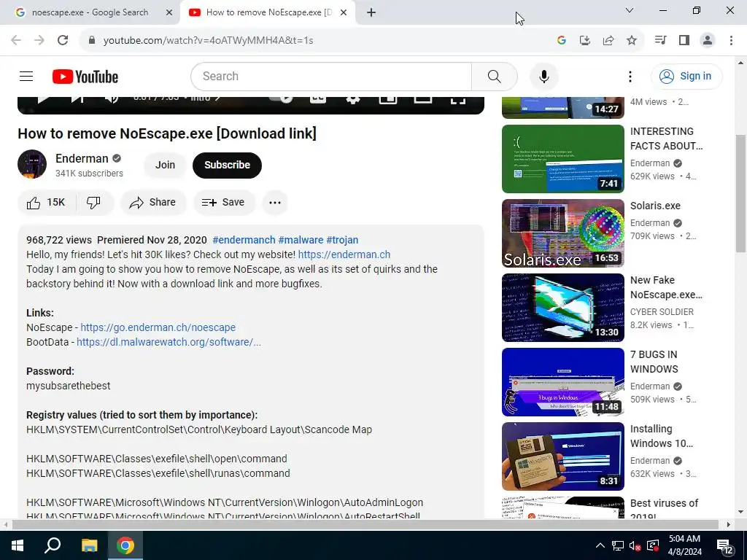Go to the YouTube home logo

click(85, 76)
